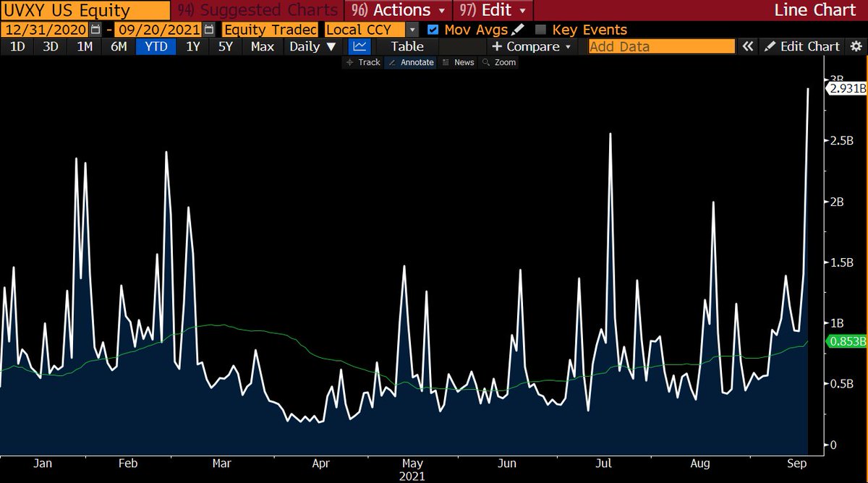Click the 2.931B last value label
Viewport: 868px width, 483px height.
(846, 88)
